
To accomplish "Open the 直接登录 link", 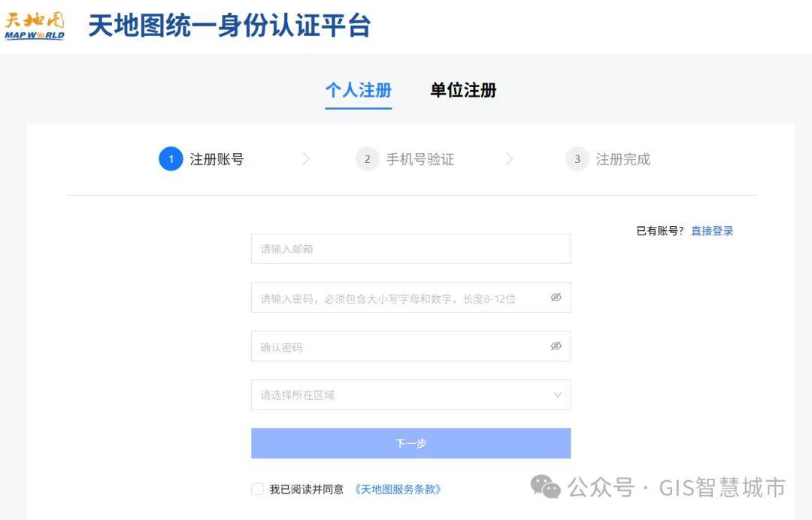I will tap(712, 231).
